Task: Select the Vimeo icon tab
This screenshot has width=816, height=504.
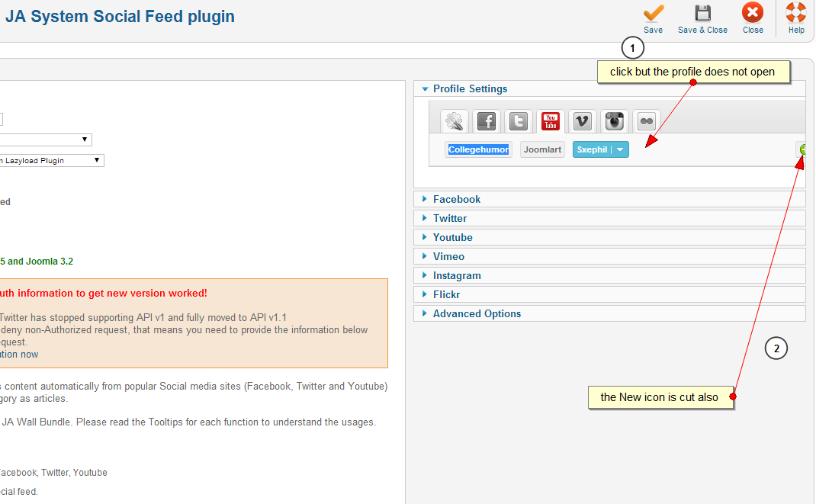Action: point(583,121)
